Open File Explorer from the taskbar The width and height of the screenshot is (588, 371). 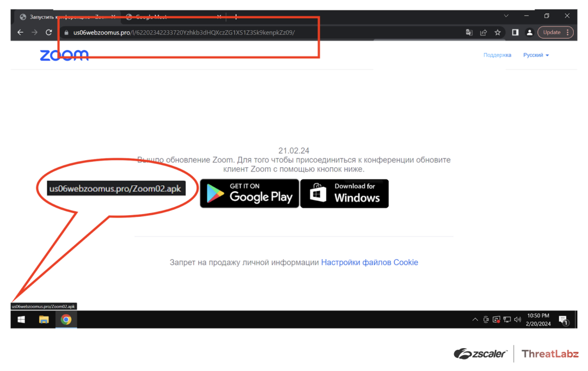point(44,320)
